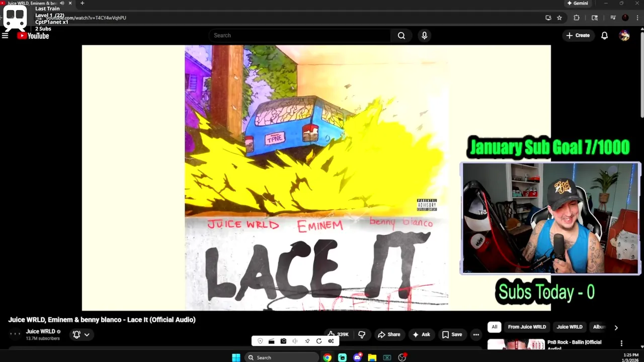Viewport: 644px width, 362px height.
Task: Open OBS Studio from taskbar
Action: point(402,357)
